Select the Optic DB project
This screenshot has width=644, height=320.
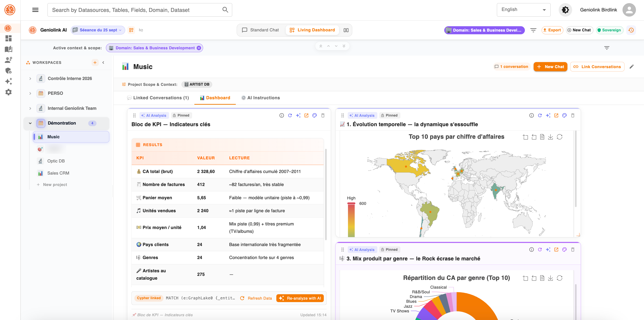[56, 161]
